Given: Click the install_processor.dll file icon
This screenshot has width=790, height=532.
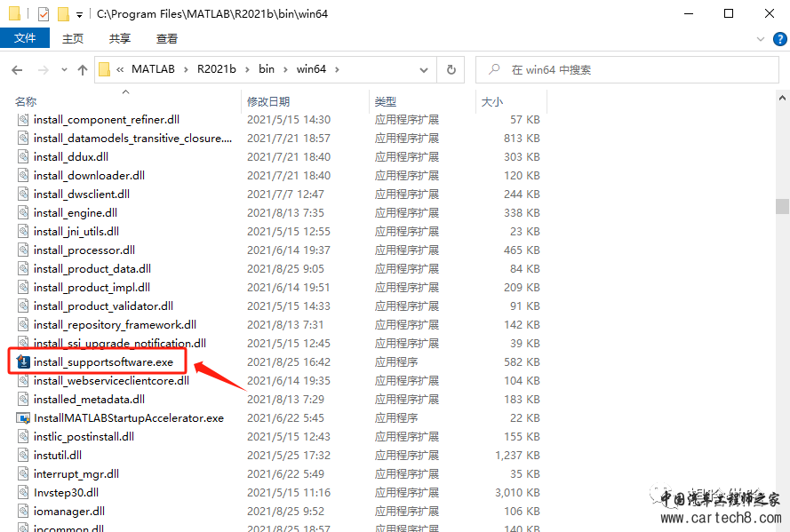Looking at the screenshot, I should click(x=23, y=250).
